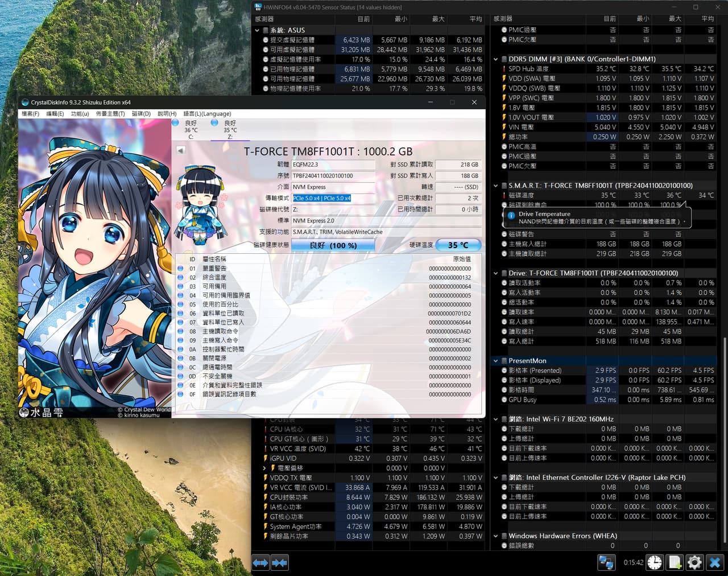Viewport: 728px width, 576px height.
Task: Click the icon beside GPU Busy
Action: tap(504, 400)
